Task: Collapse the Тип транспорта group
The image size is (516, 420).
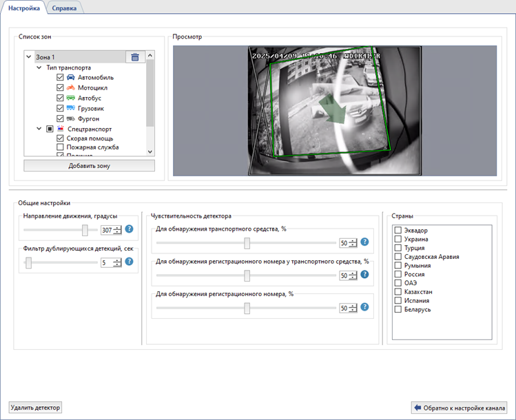Action: coord(39,67)
